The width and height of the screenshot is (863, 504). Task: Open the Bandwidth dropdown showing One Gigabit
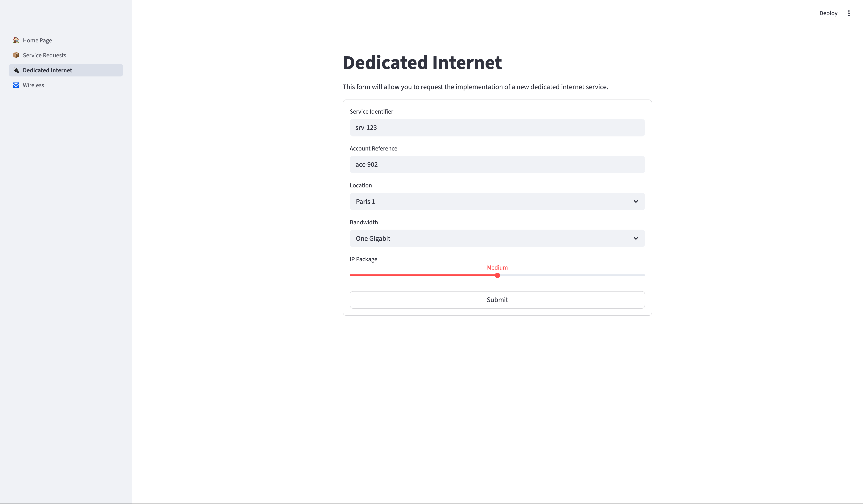pos(497,238)
